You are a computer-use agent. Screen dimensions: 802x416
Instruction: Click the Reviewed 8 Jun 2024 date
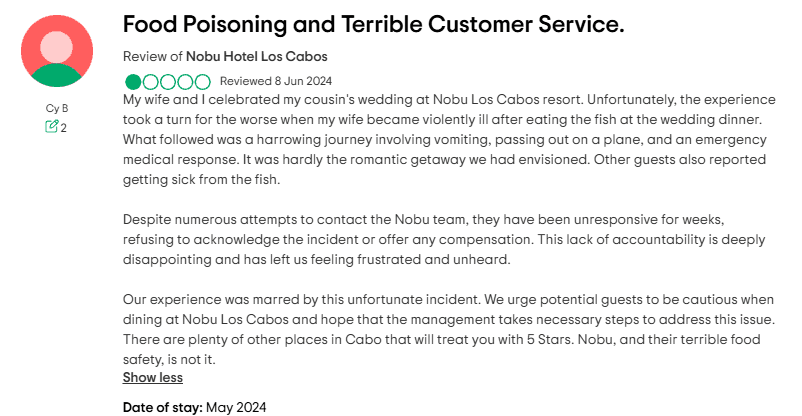(x=275, y=81)
